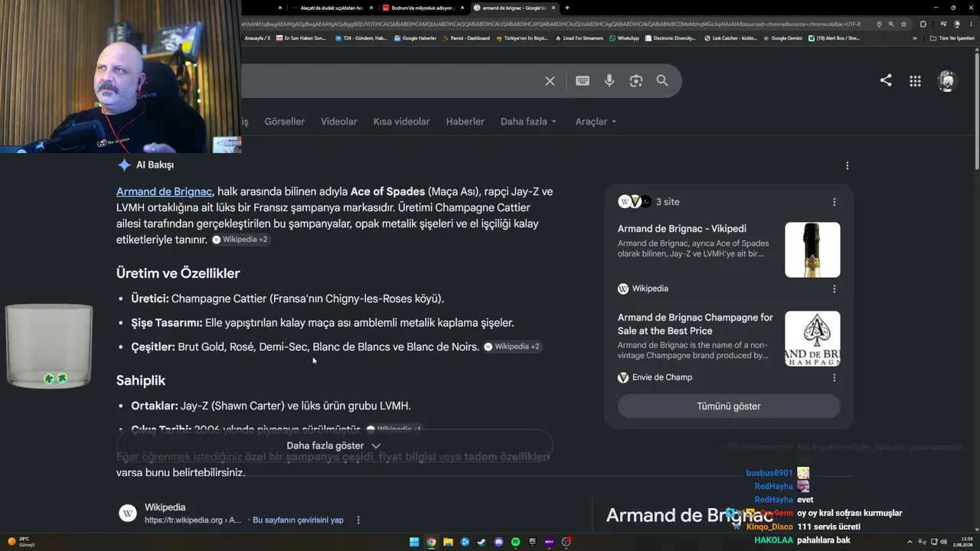Open the Wikipedia search result title
Image resolution: width=980 pixels, height=551 pixels.
(165, 507)
